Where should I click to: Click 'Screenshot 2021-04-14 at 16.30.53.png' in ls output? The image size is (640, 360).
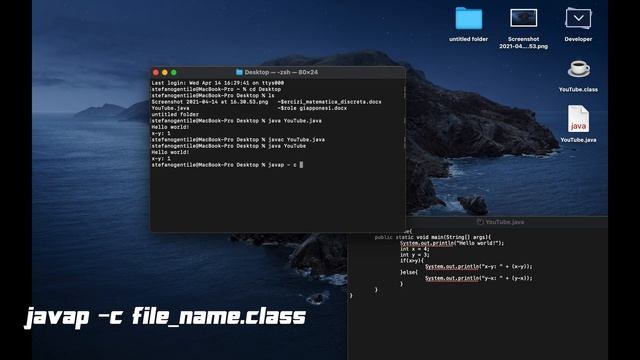210,102
